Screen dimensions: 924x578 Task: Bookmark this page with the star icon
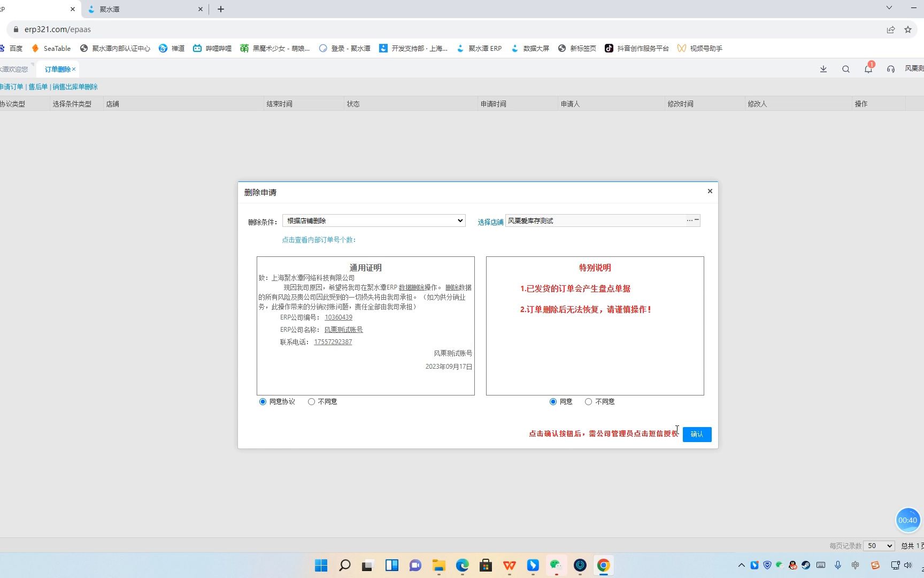tap(908, 30)
